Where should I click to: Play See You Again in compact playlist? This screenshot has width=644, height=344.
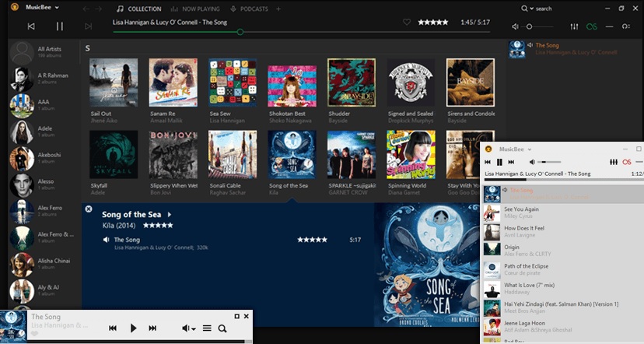click(x=563, y=212)
